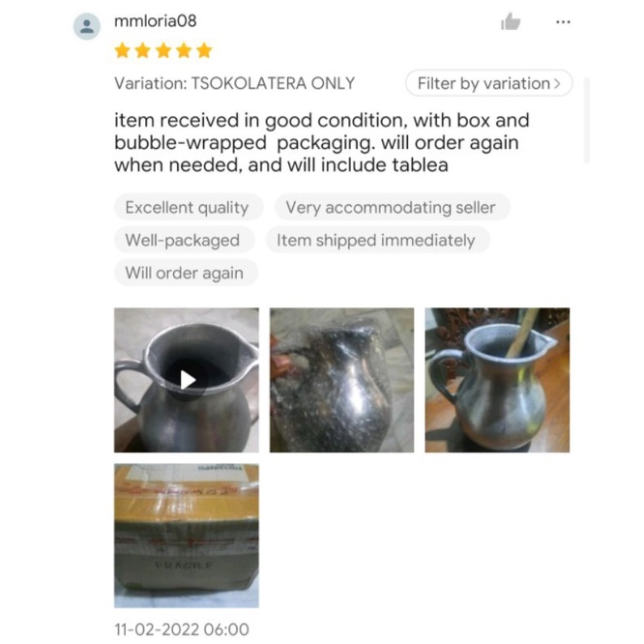Like the review with thumbs-up icon
644x644 pixels.
(x=511, y=22)
